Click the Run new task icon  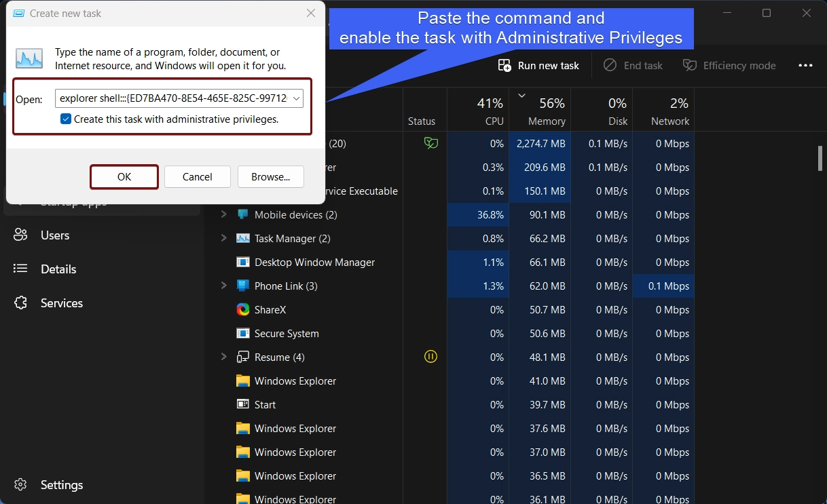click(x=504, y=65)
